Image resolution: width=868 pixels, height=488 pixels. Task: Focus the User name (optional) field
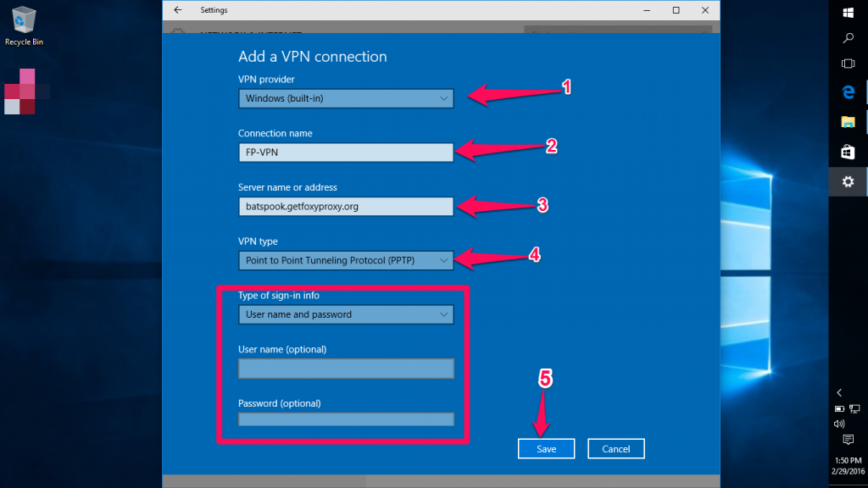(x=346, y=369)
